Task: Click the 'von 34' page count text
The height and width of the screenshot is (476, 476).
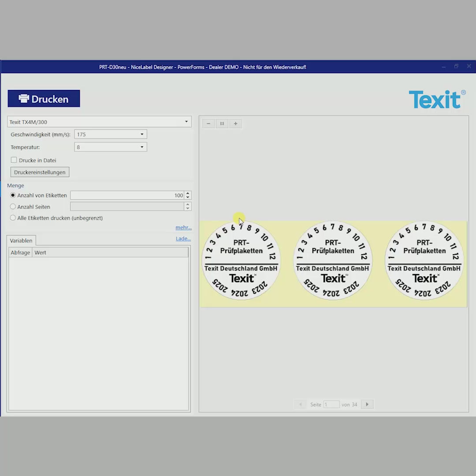Action: tap(350, 404)
